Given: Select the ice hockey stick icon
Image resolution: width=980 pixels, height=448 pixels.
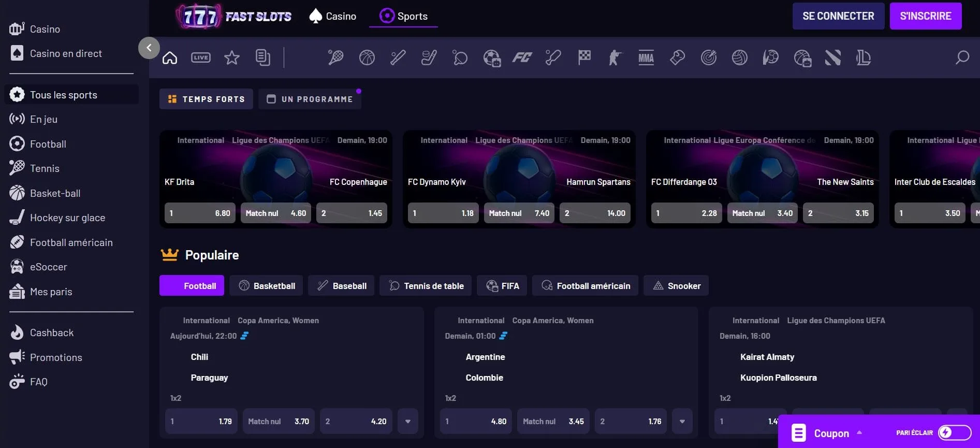Looking at the screenshot, I should (x=429, y=57).
